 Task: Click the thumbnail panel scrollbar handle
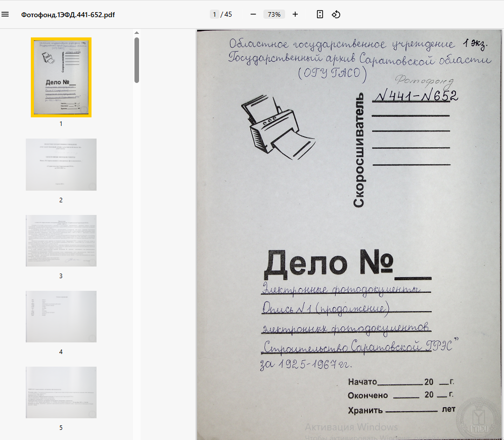136,60
